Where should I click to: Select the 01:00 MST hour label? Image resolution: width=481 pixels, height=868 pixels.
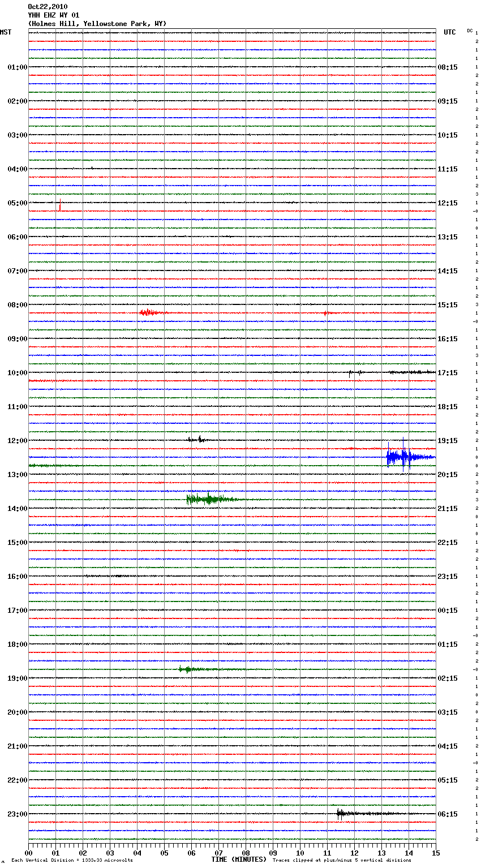[17, 67]
